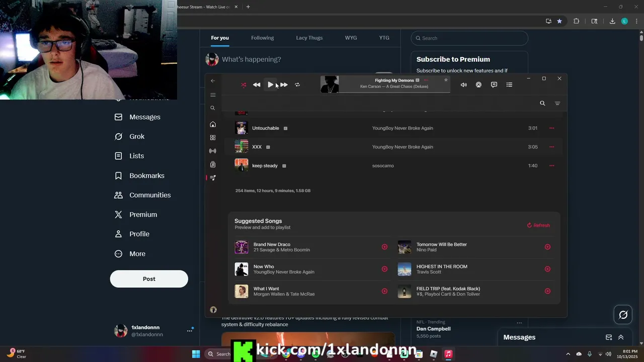Skip forward to next track
644x362 pixels.
284,85
